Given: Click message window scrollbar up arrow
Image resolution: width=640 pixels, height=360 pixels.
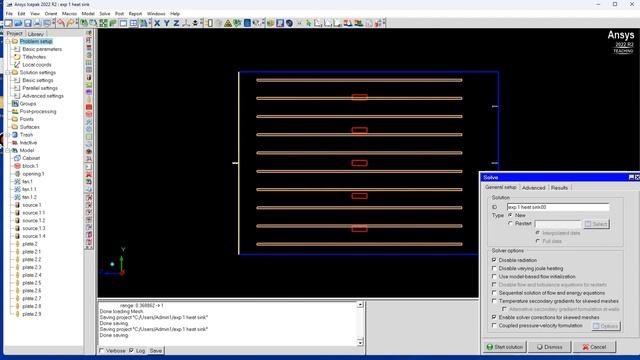Looking at the screenshot, I should click(360, 304).
